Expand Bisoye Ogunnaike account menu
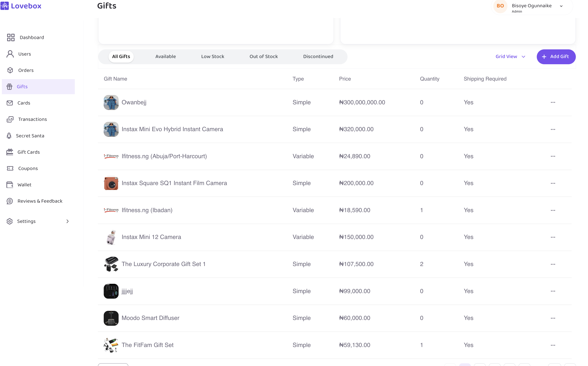The image size is (588, 366). 561,6
